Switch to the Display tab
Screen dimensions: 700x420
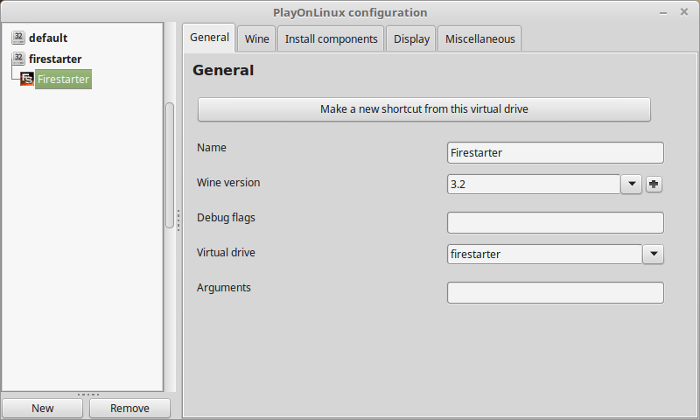411,39
